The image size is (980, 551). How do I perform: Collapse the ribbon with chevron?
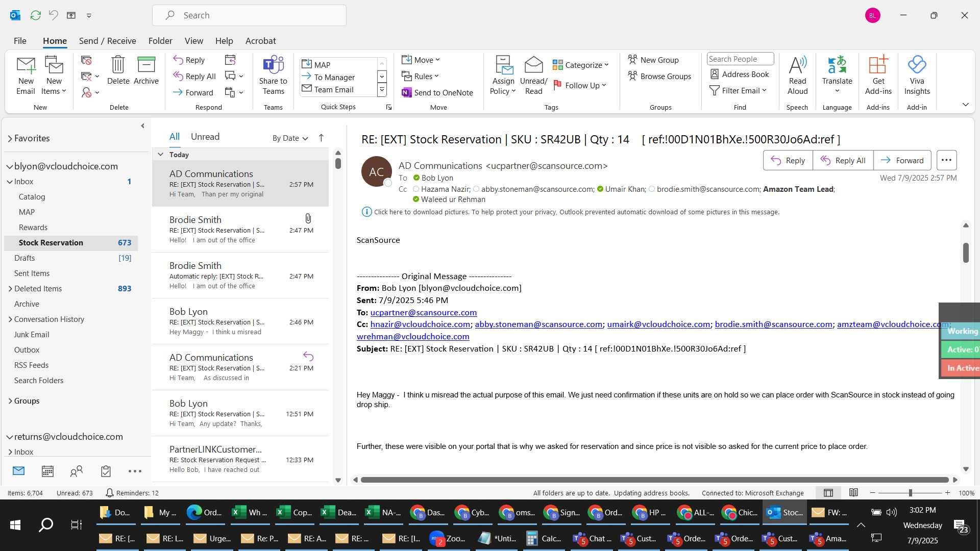pyautogui.click(x=965, y=105)
